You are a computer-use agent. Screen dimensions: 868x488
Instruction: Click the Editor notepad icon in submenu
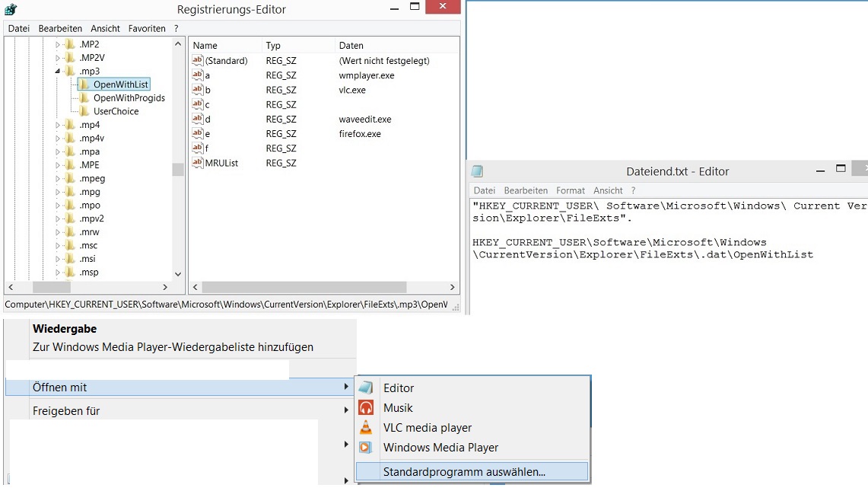(366, 388)
